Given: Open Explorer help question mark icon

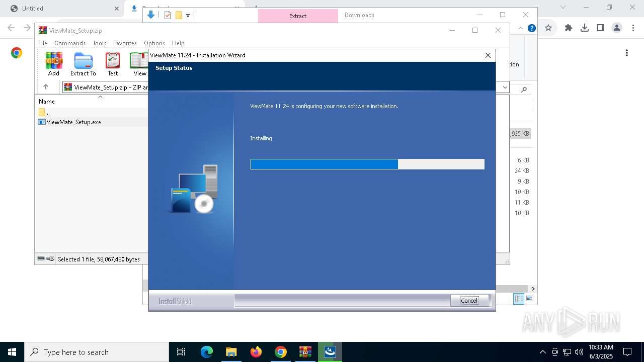Looking at the screenshot, I should (531, 28).
